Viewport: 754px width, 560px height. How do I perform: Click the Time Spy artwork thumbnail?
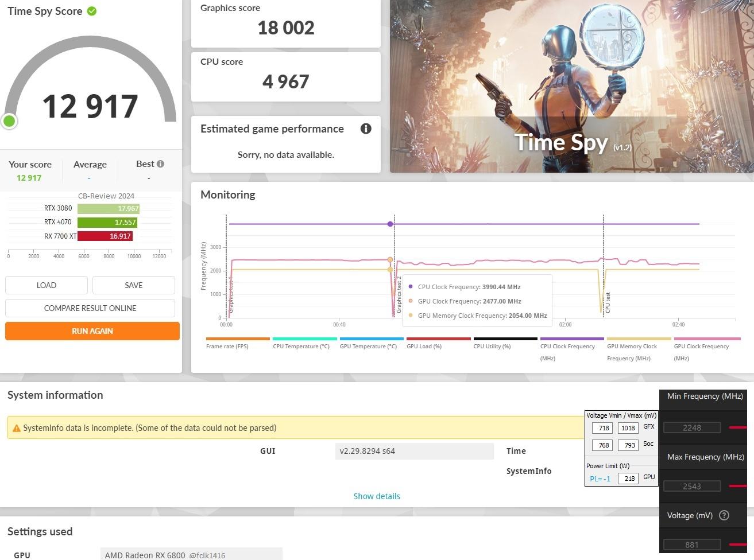point(572,86)
